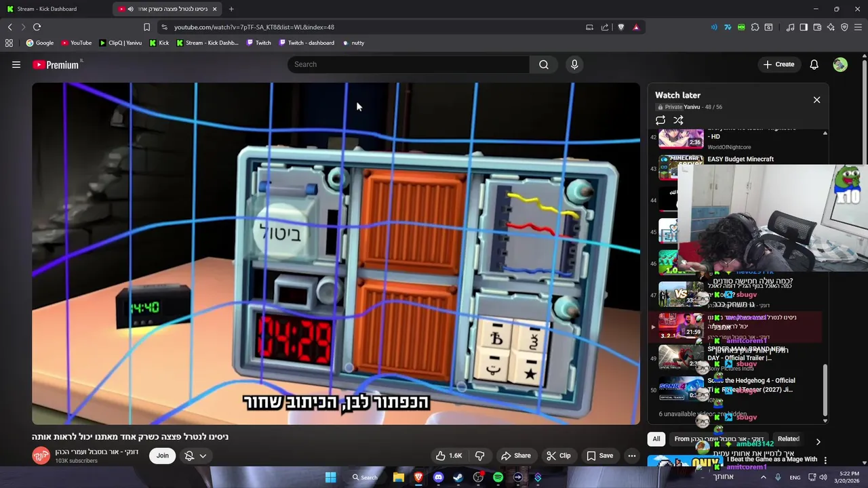
Task: Toggle the browser sidebar panel icon
Action: [x=804, y=27]
